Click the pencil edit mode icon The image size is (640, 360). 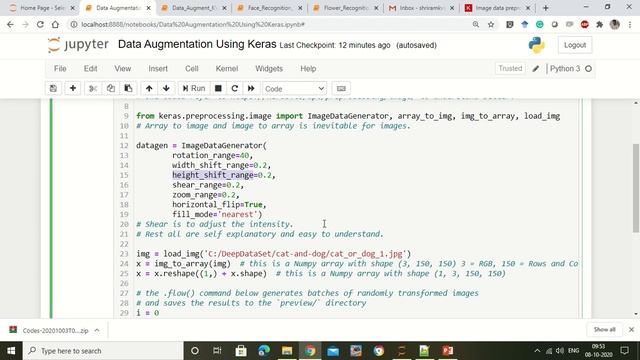pos(536,69)
